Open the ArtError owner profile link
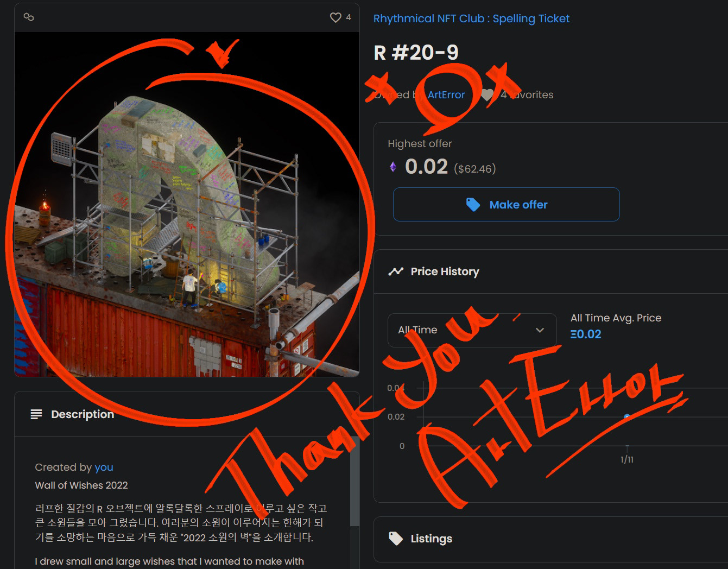Image resolution: width=728 pixels, height=569 pixels. pyautogui.click(x=446, y=94)
